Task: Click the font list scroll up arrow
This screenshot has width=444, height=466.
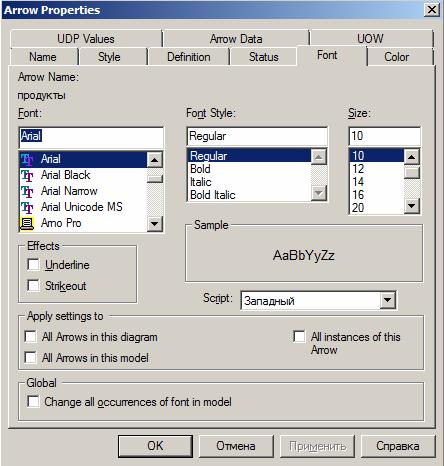Action: [154, 160]
